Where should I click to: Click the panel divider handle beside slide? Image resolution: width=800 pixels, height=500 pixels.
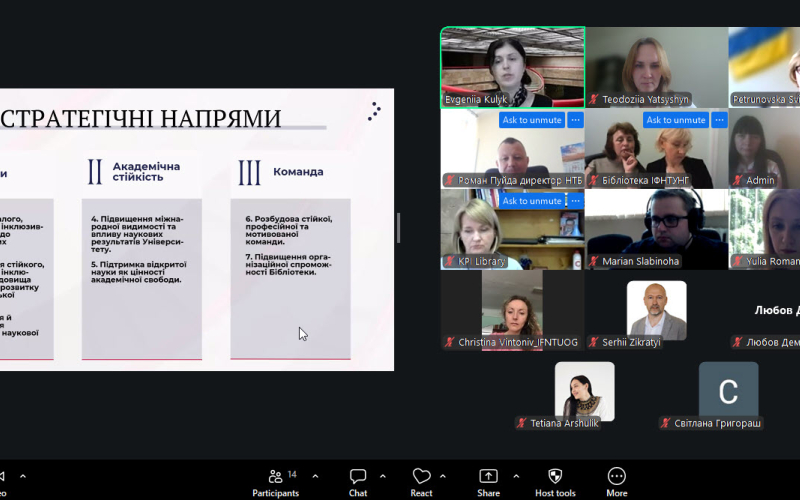(x=398, y=228)
